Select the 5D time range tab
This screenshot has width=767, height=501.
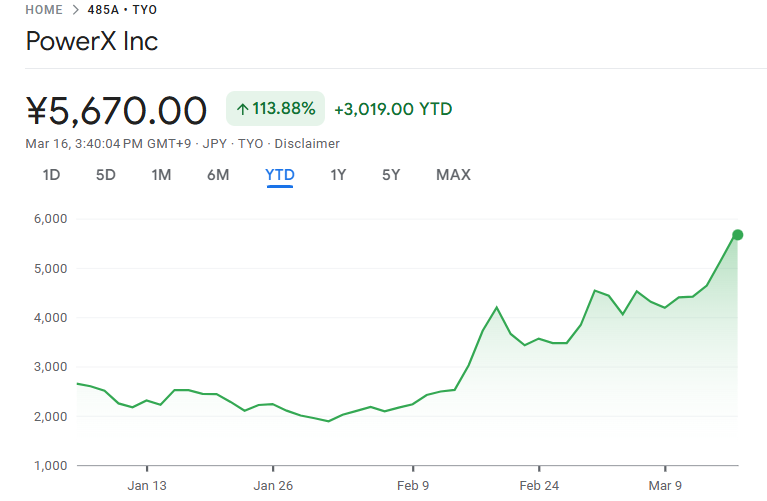click(106, 175)
